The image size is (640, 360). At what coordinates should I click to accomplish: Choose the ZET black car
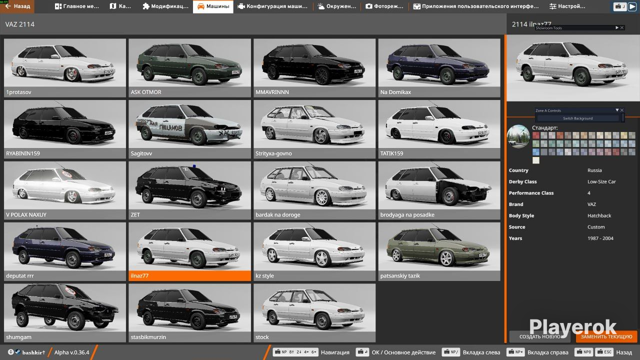pyautogui.click(x=190, y=190)
